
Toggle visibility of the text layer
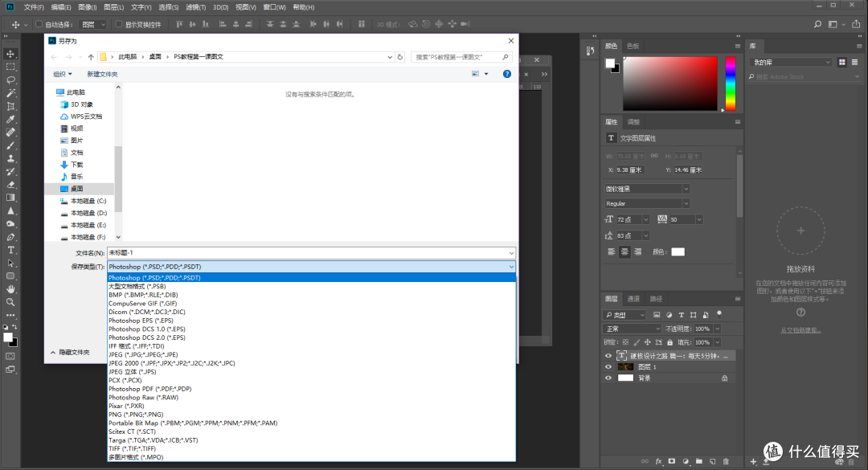[x=609, y=354]
